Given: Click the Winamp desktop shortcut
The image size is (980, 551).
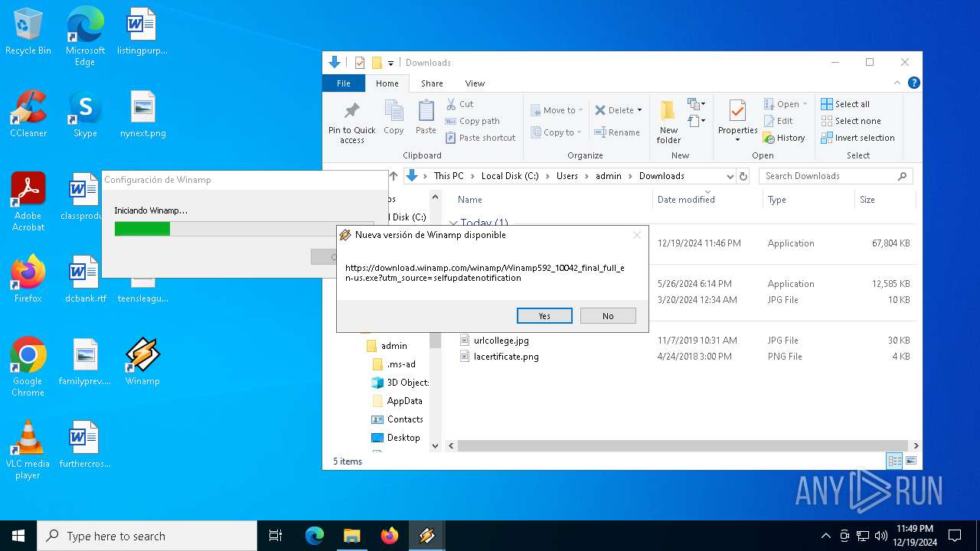Looking at the screenshot, I should [142, 361].
